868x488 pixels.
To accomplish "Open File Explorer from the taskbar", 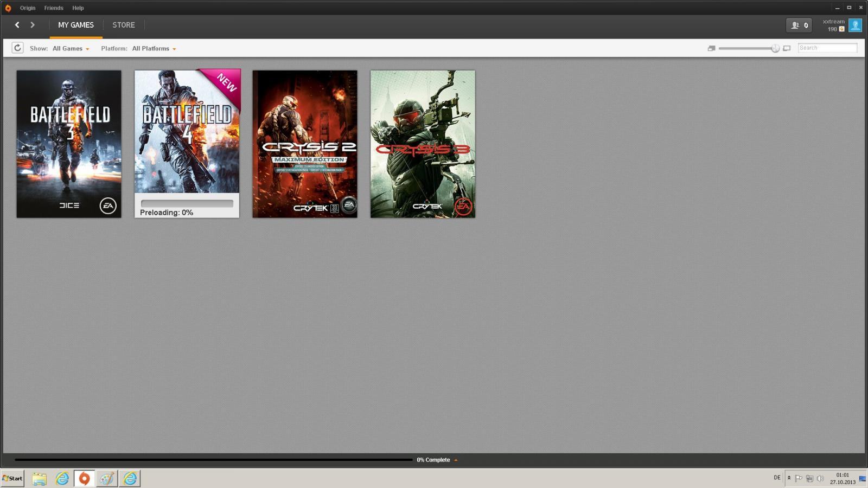I will (39, 478).
